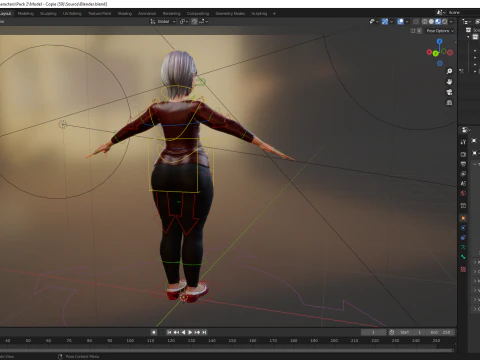Select wireframe viewport shading
The height and width of the screenshot is (360, 480).
(x=425, y=22)
